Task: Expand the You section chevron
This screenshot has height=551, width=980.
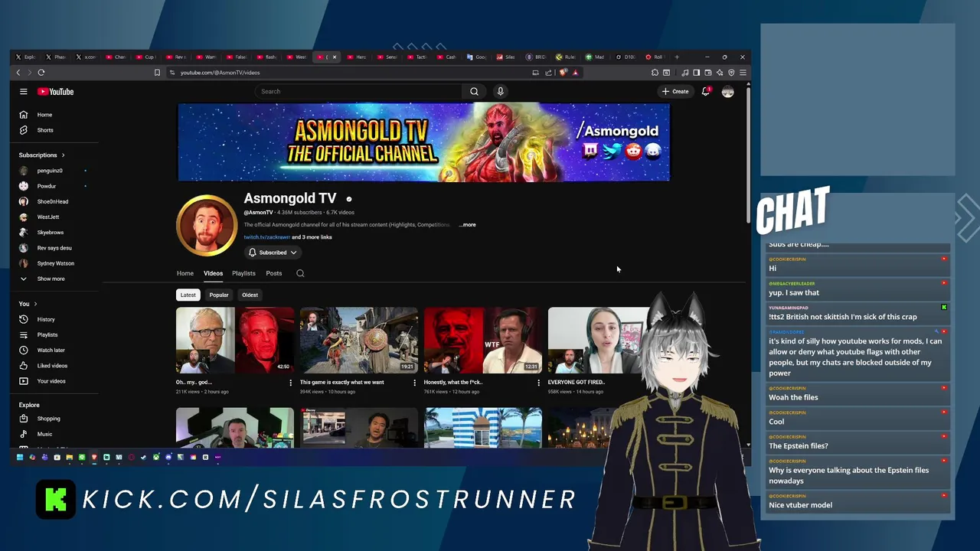Action: point(35,304)
